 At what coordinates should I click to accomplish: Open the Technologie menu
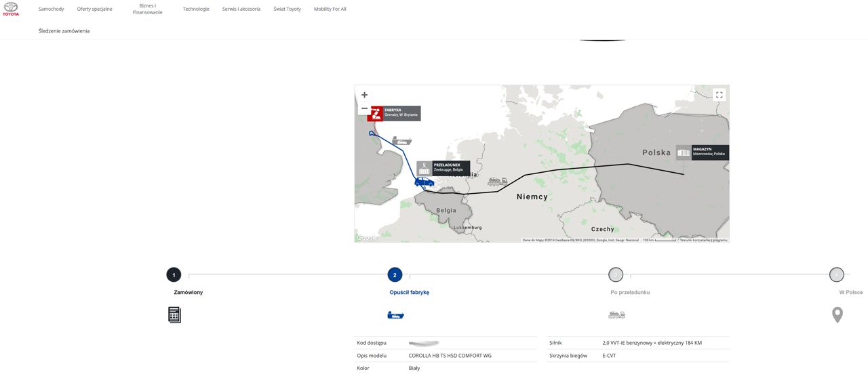[x=196, y=9]
